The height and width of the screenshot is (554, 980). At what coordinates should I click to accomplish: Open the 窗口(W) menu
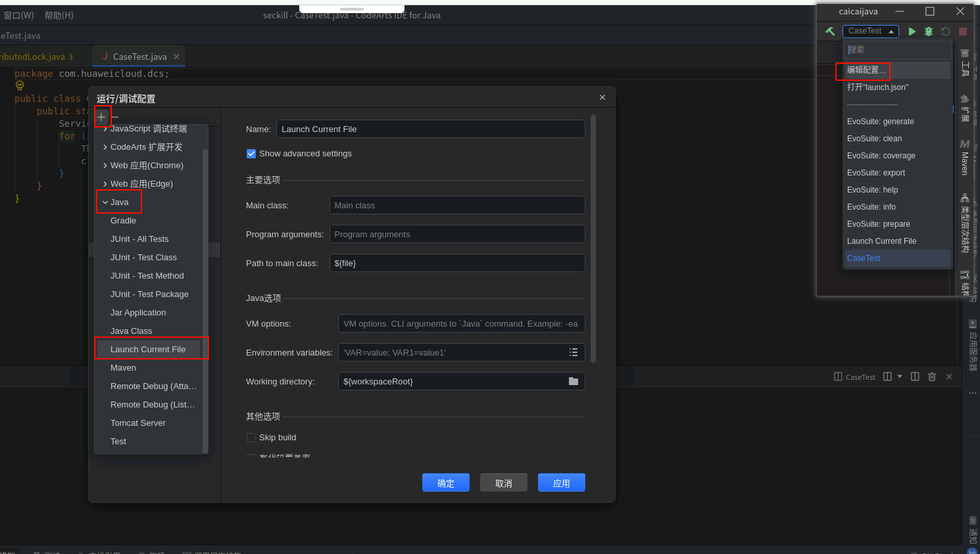coord(18,15)
